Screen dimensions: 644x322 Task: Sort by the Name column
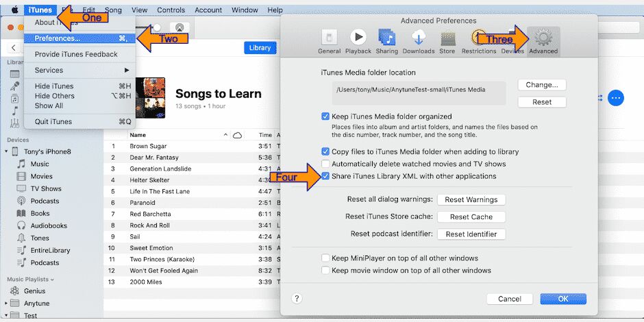pos(138,135)
